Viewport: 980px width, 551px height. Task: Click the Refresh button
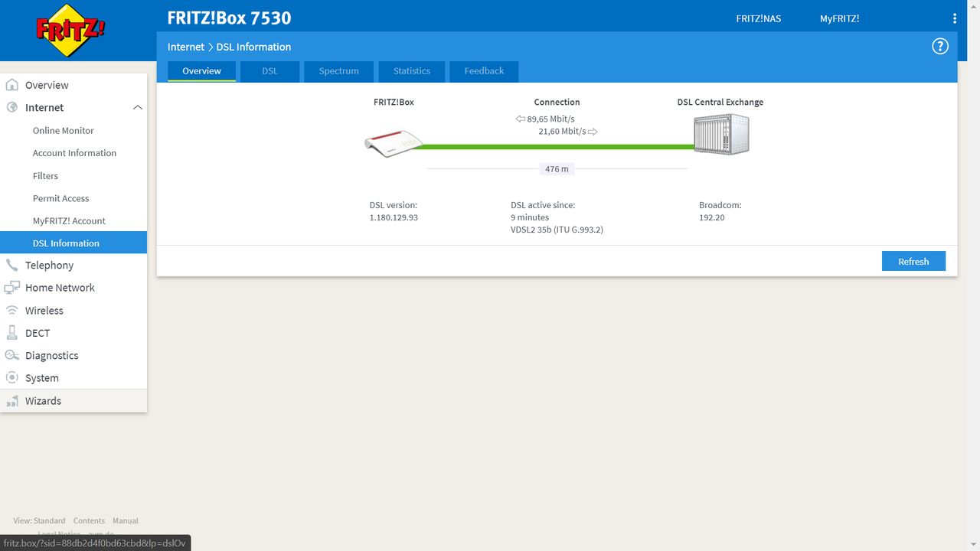(x=913, y=261)
